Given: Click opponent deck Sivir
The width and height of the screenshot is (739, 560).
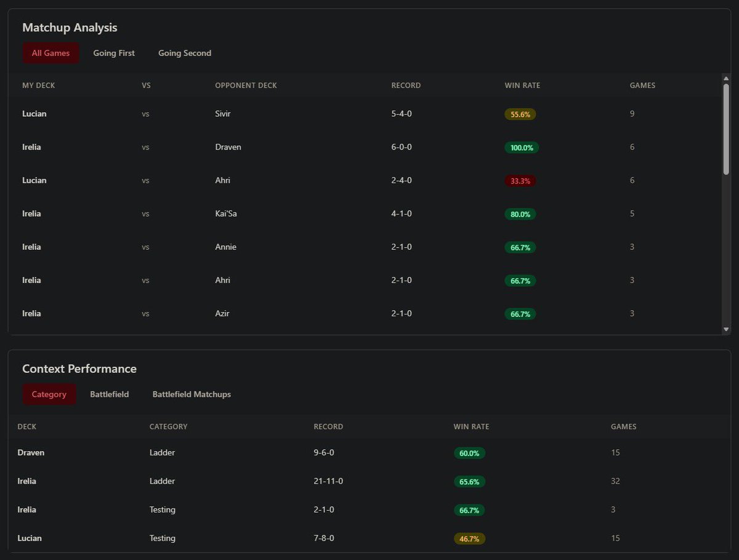Looking at the screenshot, I should [x=223, y=114].
